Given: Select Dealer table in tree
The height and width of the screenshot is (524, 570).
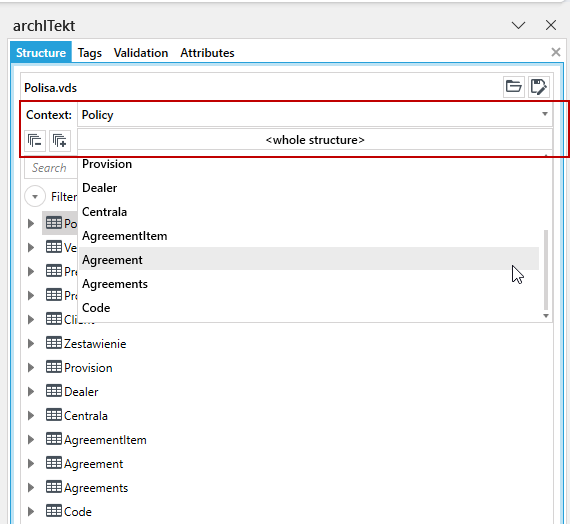Looking at the screenshot, I should 72,392.
